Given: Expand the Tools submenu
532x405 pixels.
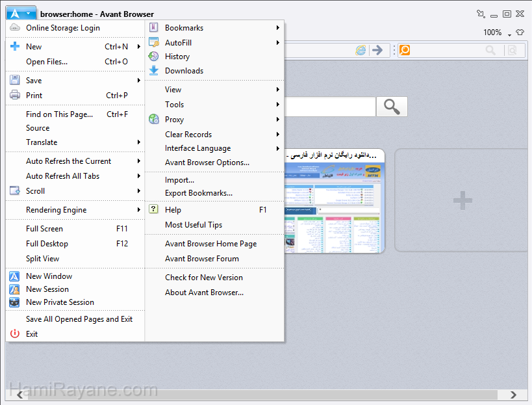Looking at the screenshot, I should click(278, 104).
